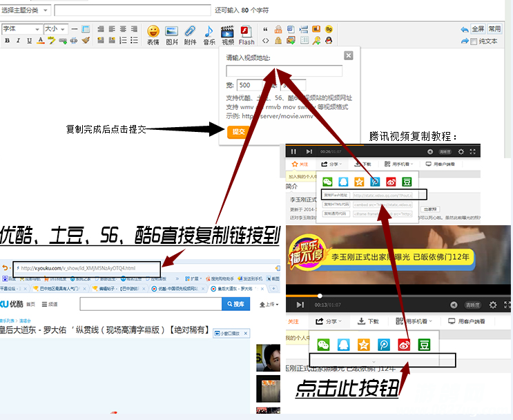Click the underline formatting button

click(x=29, y=41)
